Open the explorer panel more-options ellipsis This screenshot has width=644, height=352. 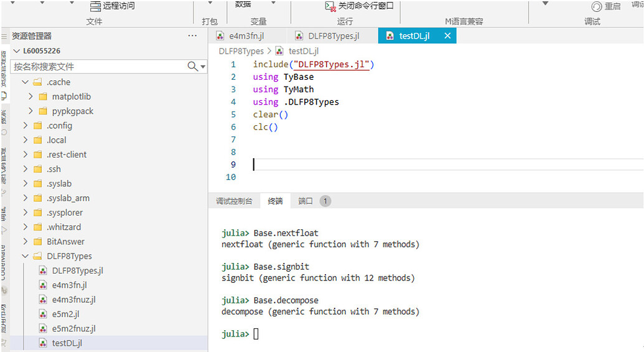(x=192, y=36)
